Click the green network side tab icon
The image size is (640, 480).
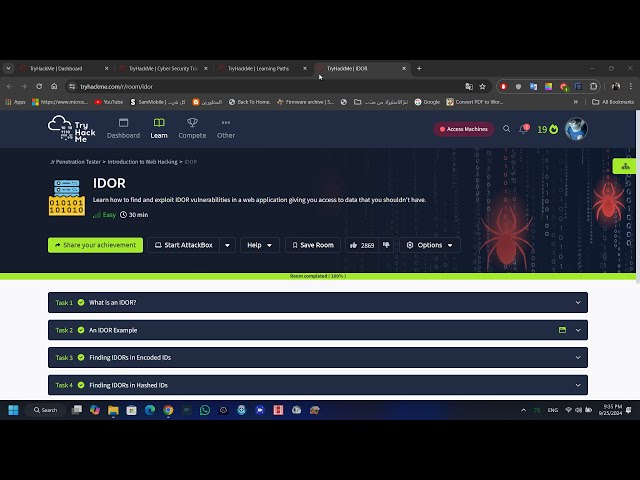tap(625, 167)
